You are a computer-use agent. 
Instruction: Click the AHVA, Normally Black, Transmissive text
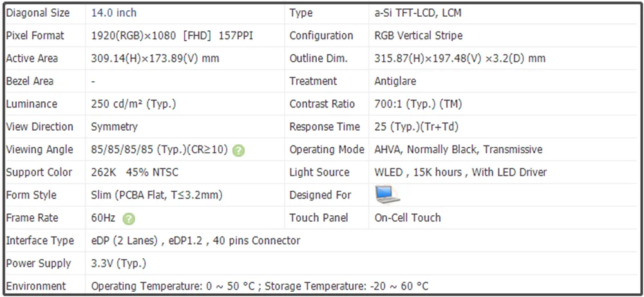(x=459, y=149)
